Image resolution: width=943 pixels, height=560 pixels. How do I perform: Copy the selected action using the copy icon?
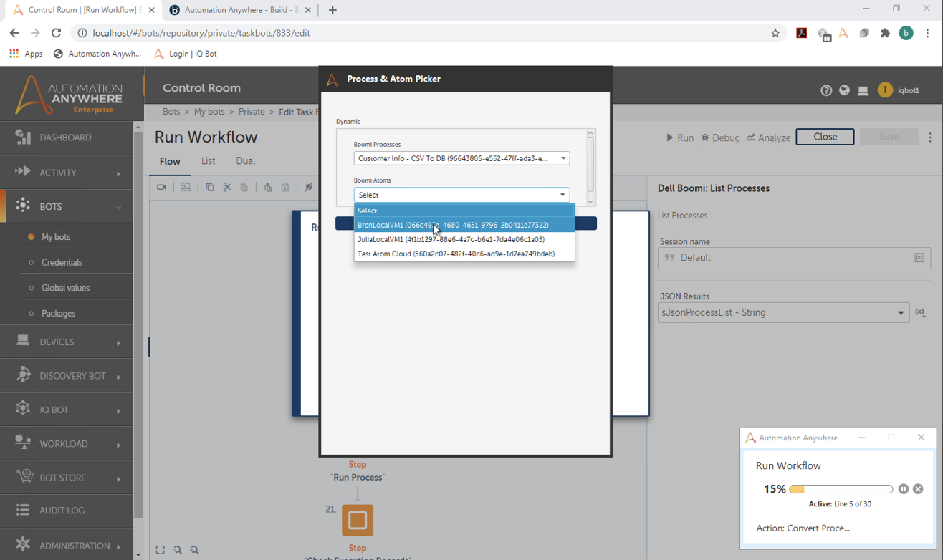[x=209, y=187]
